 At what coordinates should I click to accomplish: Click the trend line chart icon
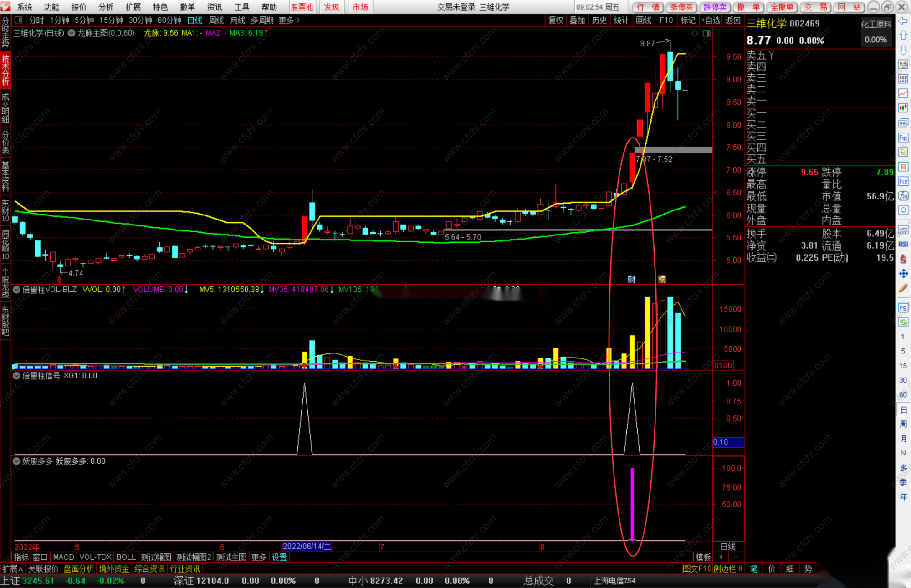click(x=903, y=93)
